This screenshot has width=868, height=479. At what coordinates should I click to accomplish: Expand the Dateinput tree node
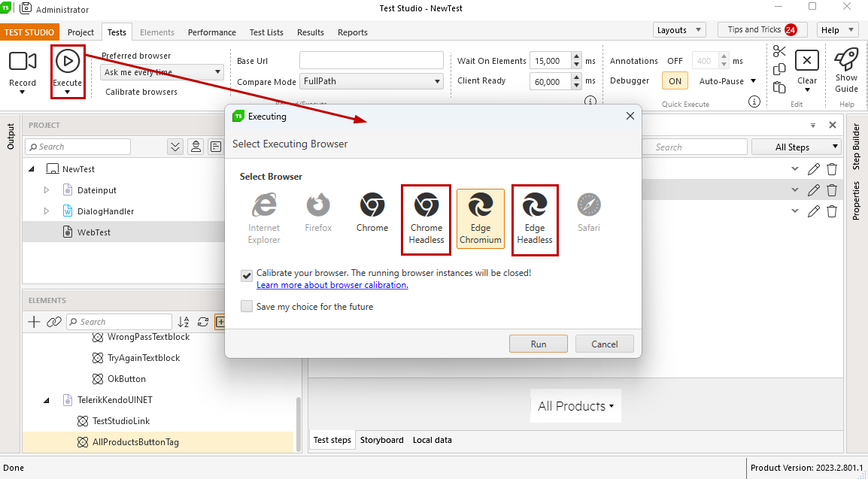coord(47,190)
